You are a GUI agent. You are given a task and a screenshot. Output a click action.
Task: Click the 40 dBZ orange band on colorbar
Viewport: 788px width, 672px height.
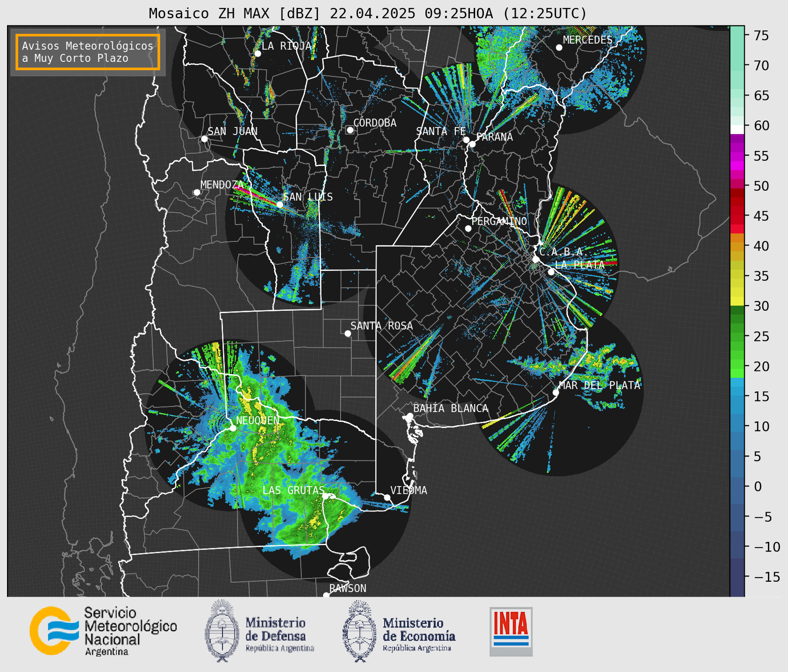click(737, 246)
